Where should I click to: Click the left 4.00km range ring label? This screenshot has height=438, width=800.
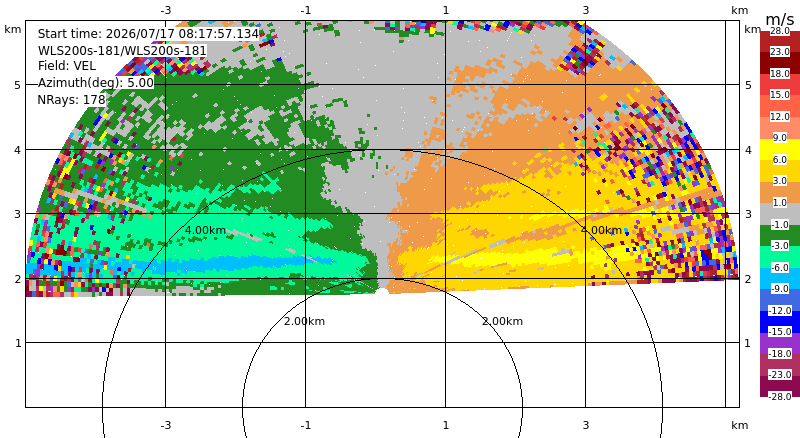205,230
